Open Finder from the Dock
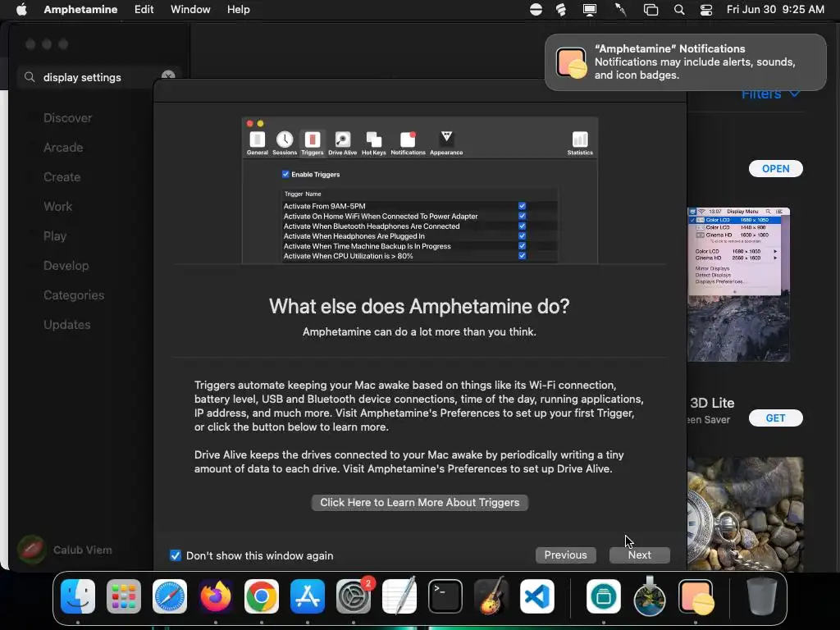 (78, 596)
